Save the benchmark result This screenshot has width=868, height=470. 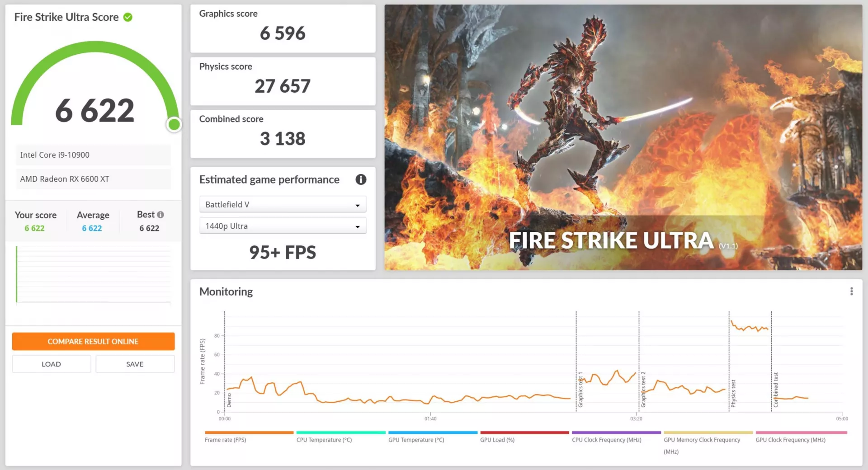135,364
